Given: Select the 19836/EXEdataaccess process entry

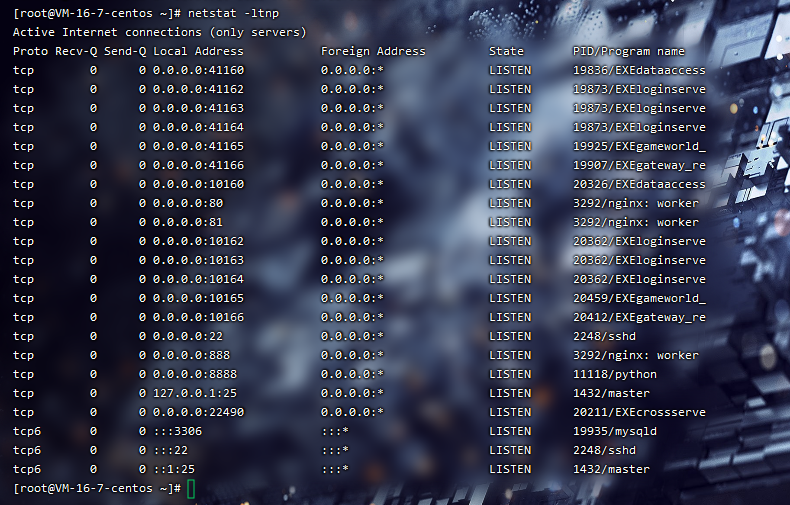Looking at the screenshot, I should tap(638, 70).
